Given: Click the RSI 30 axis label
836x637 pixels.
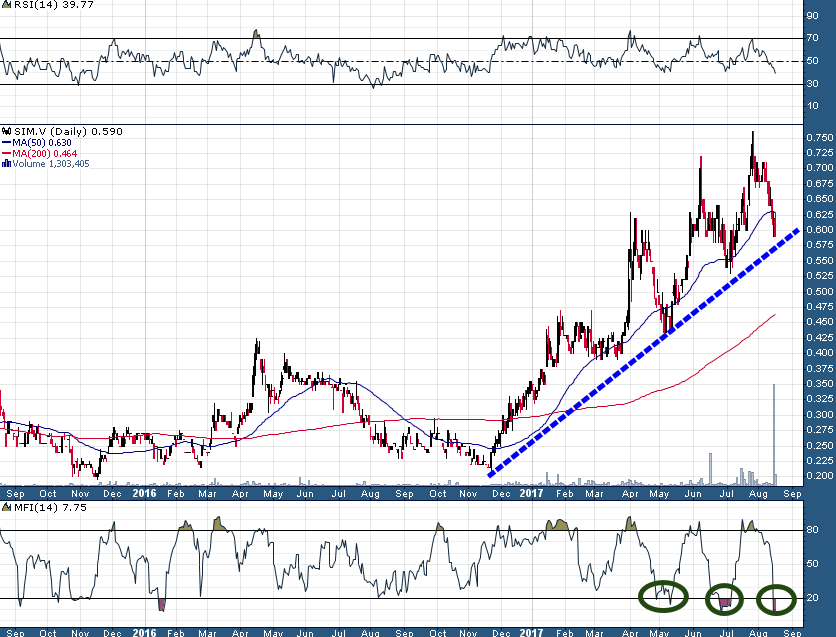Looking at the screenshot, I should pos(813,84).
